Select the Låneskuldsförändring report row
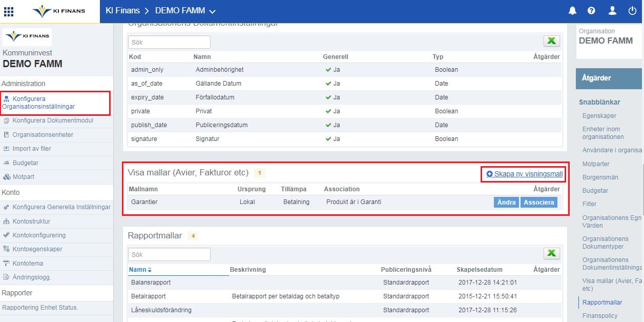The height and width of the screenshot is (322, 644). (x=344, y=310)
